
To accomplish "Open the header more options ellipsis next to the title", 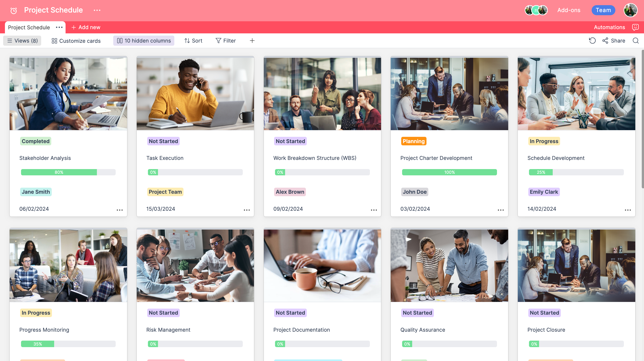I will coord(97,10).
